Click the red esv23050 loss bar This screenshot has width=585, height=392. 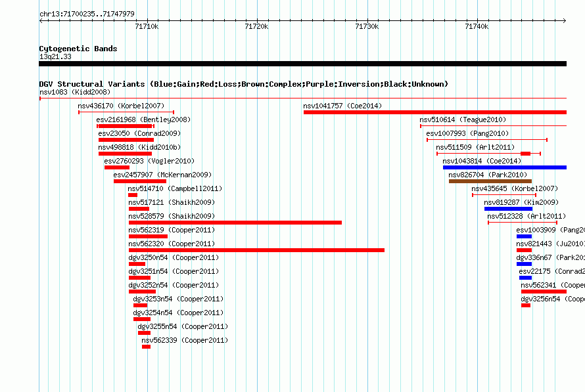[x=126, y=140]
